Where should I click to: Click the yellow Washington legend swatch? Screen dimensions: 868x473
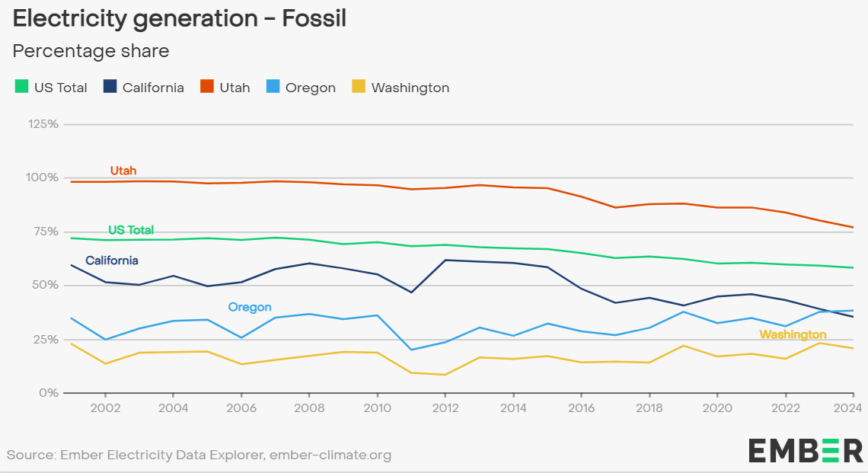[358, 87]
